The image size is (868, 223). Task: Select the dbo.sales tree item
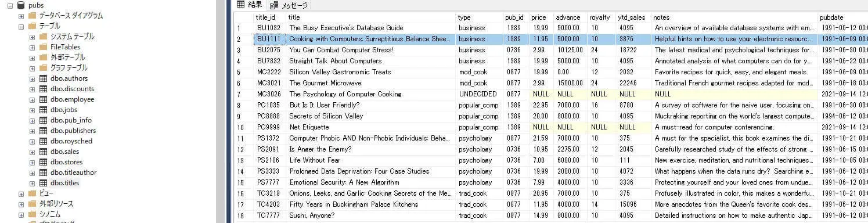coord(64,152)
